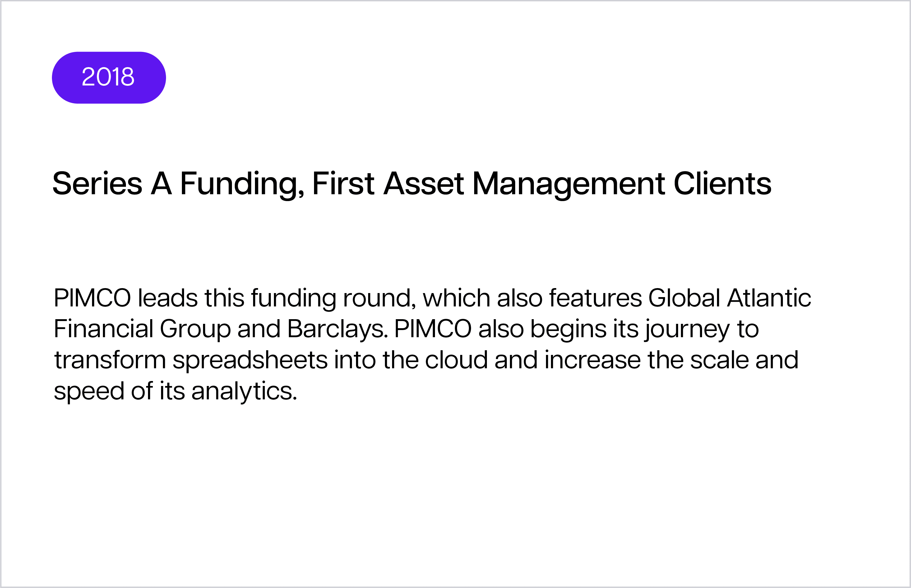The height and width of the screenshot is (588, 911).
Task: Click the word First in the heading
Action: (343, 184)
